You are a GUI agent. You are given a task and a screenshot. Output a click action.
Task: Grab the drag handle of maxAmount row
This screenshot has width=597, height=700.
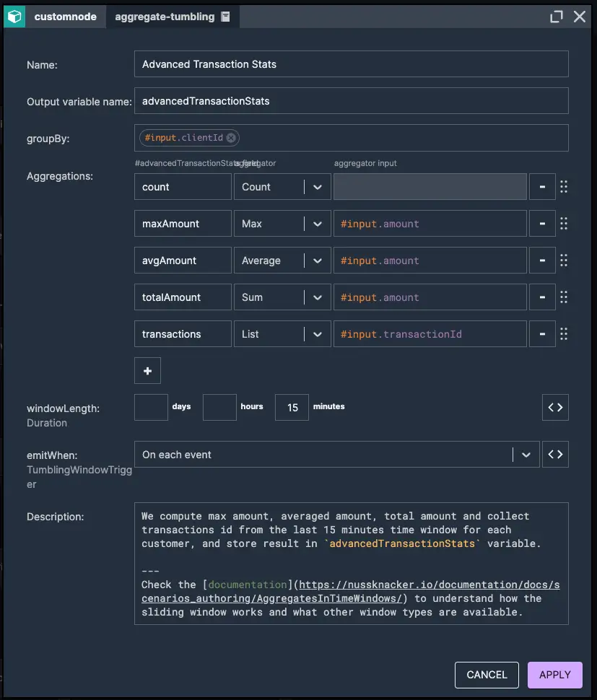click(x=564, y=223)
